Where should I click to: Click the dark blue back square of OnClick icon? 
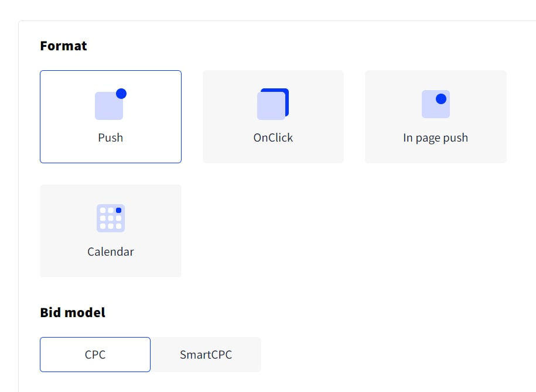[x=286, y=92]
